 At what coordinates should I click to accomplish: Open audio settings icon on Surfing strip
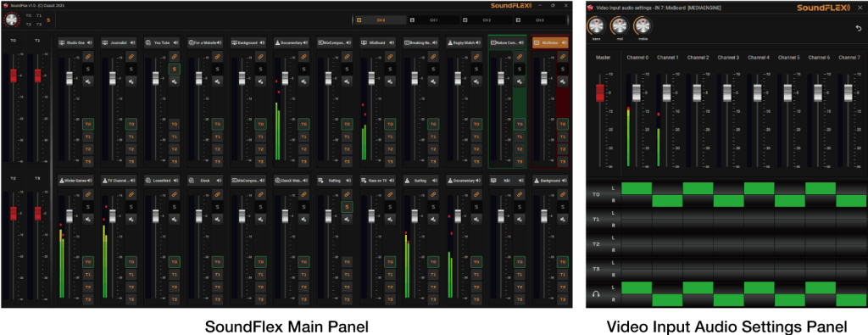point(433,219)
